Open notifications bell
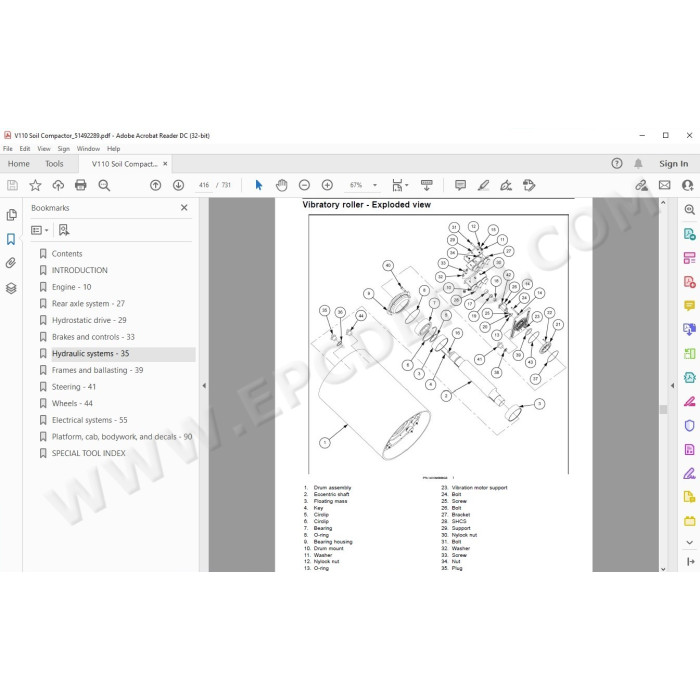 [638, 164]
